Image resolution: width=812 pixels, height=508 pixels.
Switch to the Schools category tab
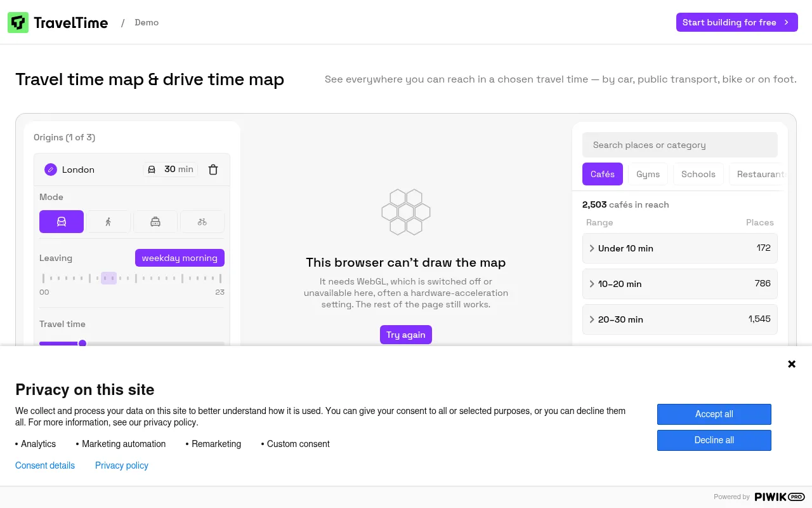698,174
